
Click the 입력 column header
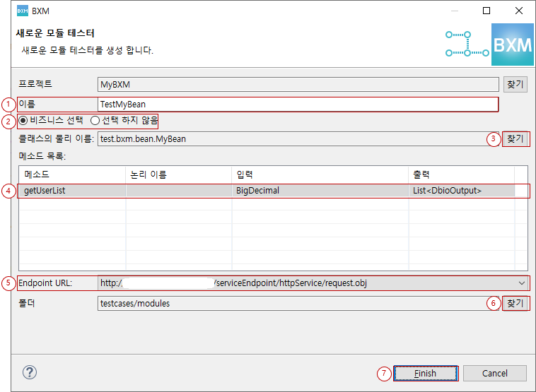[320, 174]
